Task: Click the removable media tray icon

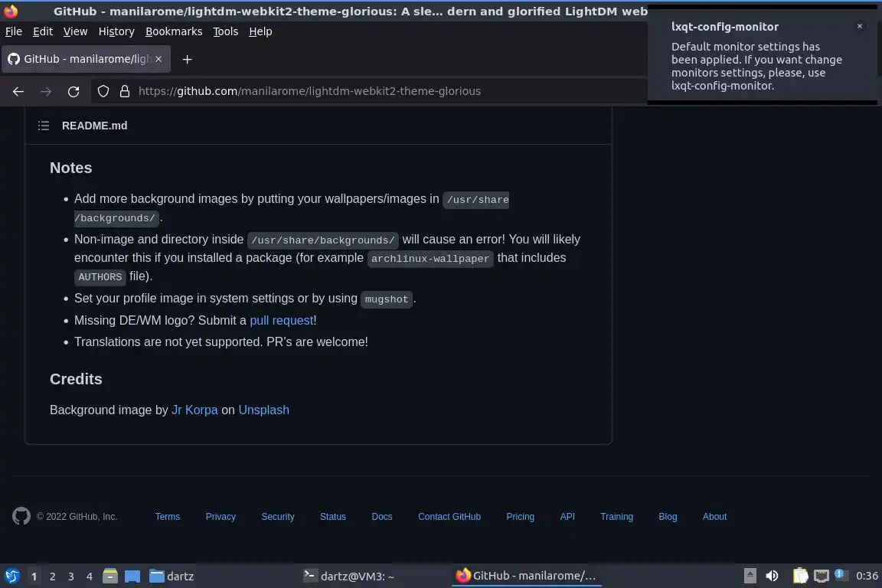Action: click(x=750, y=576)
